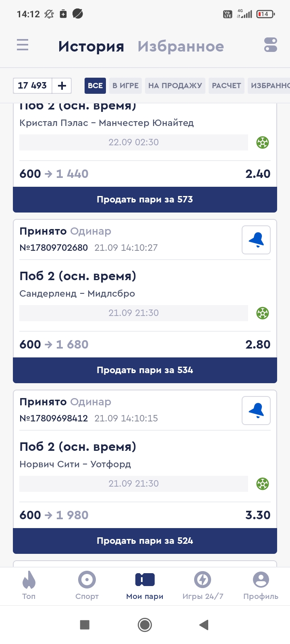Tap the plus deposit button
The height and width of the screenshot is (644, 290).
62,85
